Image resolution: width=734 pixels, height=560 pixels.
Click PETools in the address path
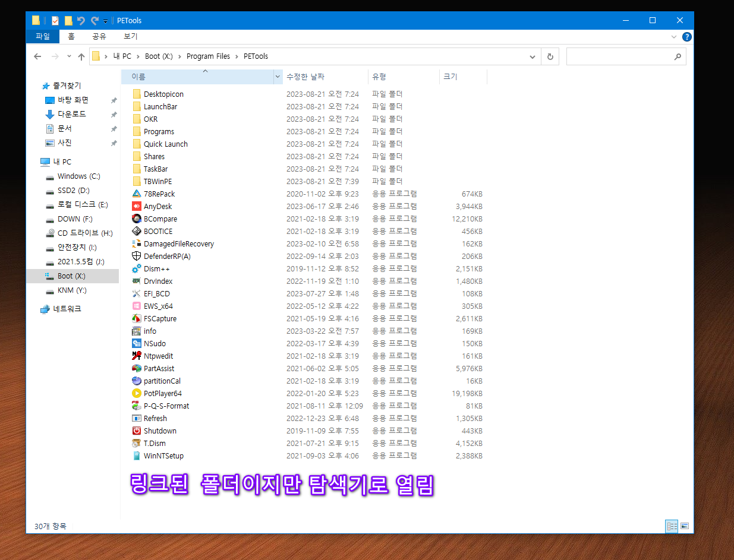(x=256, y=56)
